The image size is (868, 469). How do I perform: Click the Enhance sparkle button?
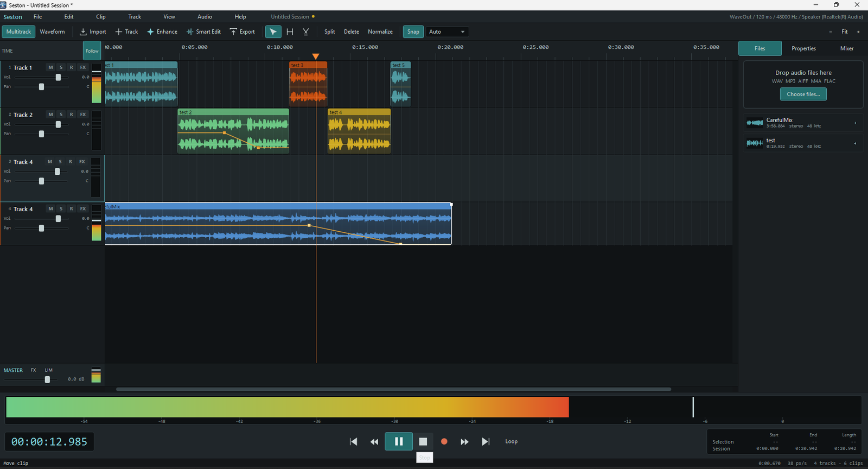[162, 31]
